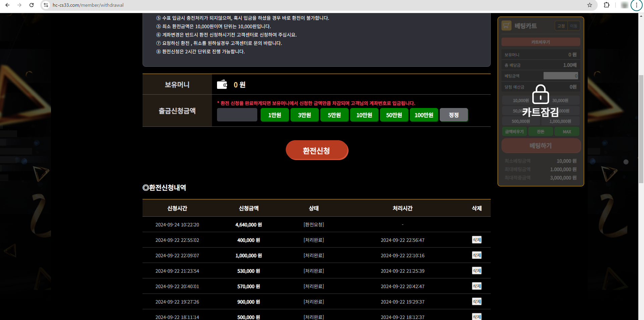Place the bet with 베팅하기
The width and height of the screenshot is (644, 320).
(x=541, y=146)
